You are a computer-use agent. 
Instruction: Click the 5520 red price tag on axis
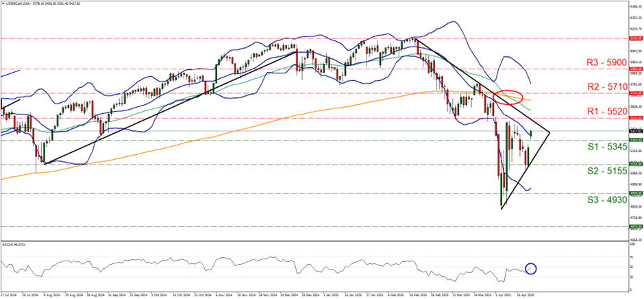(x=635, y=118)
